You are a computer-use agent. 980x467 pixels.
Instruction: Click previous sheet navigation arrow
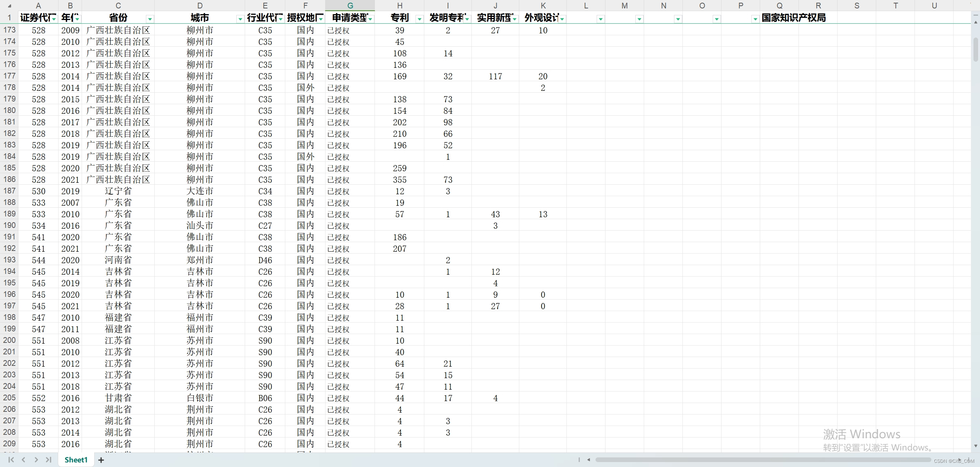point(24,460)
